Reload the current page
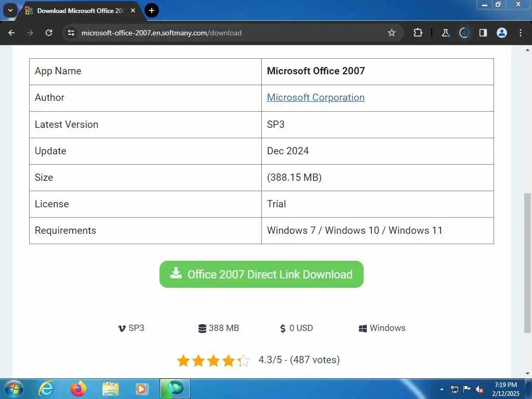Viewport: 532px width, 399px height. 49,33
